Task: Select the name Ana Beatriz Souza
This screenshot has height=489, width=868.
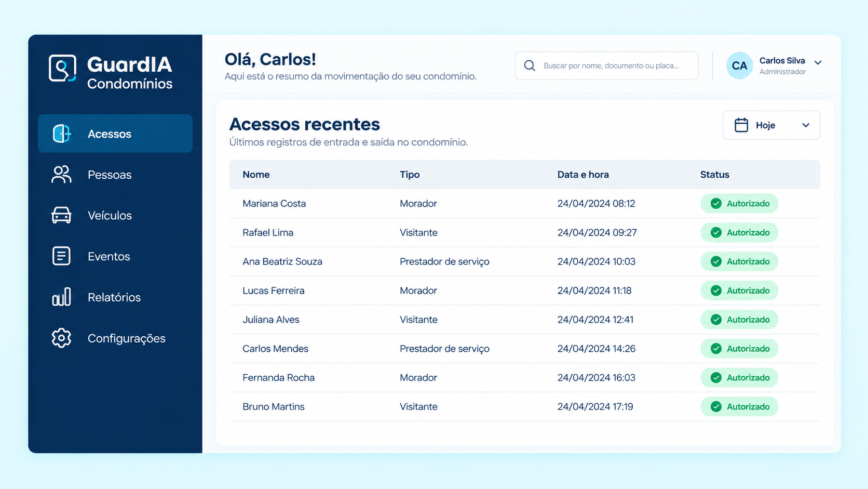Action: 282,261
